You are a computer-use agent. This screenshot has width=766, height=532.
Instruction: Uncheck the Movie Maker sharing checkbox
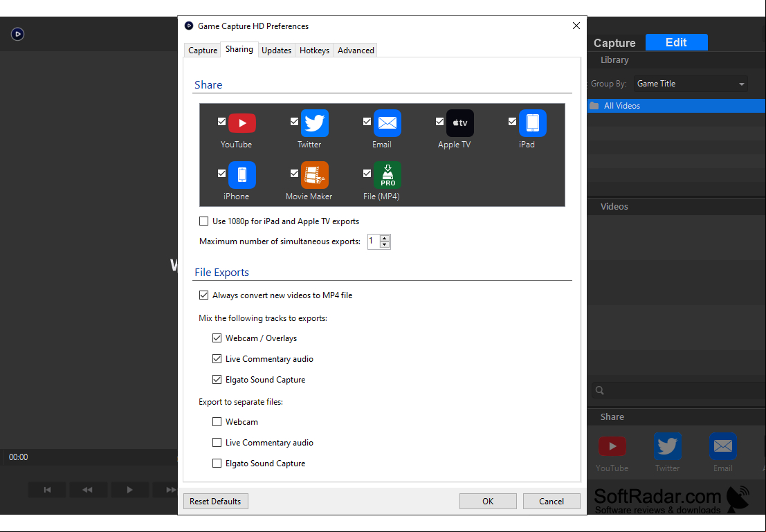(x=294, y=174)
